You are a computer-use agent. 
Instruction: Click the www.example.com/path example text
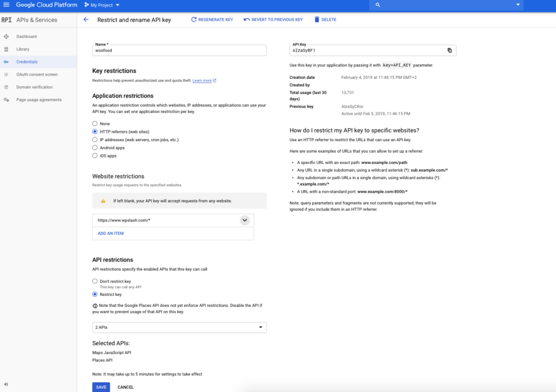(x=384, y=162)
